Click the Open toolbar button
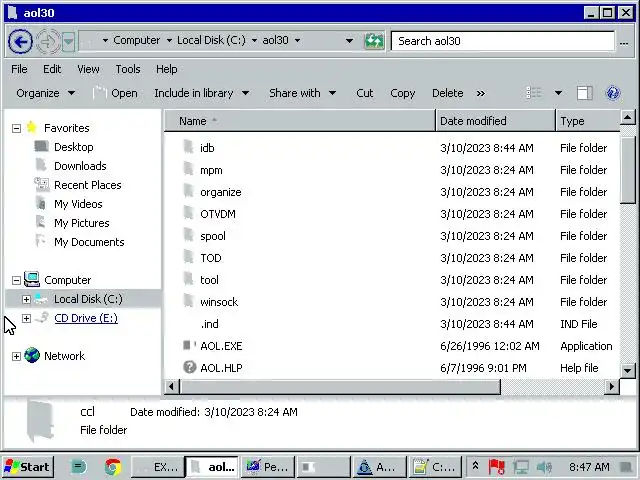640x480 pixels. click(x=116, y=93)
